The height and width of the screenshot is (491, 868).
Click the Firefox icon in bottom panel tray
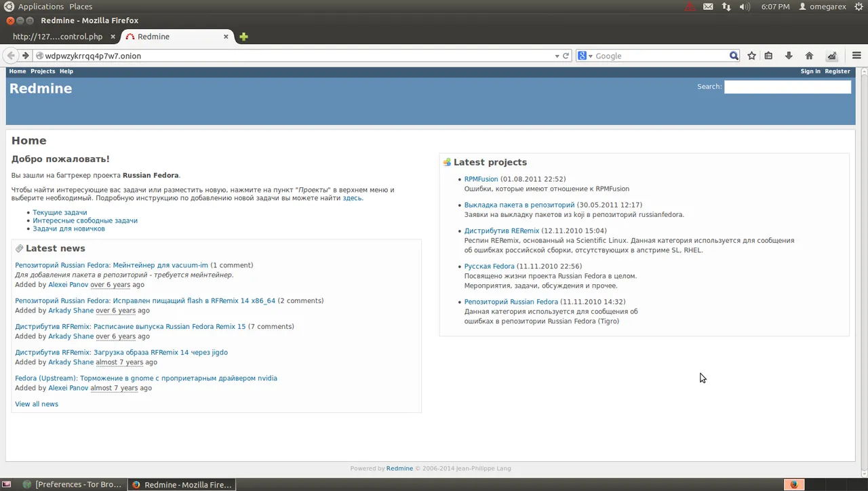click(x=794, y=484)
